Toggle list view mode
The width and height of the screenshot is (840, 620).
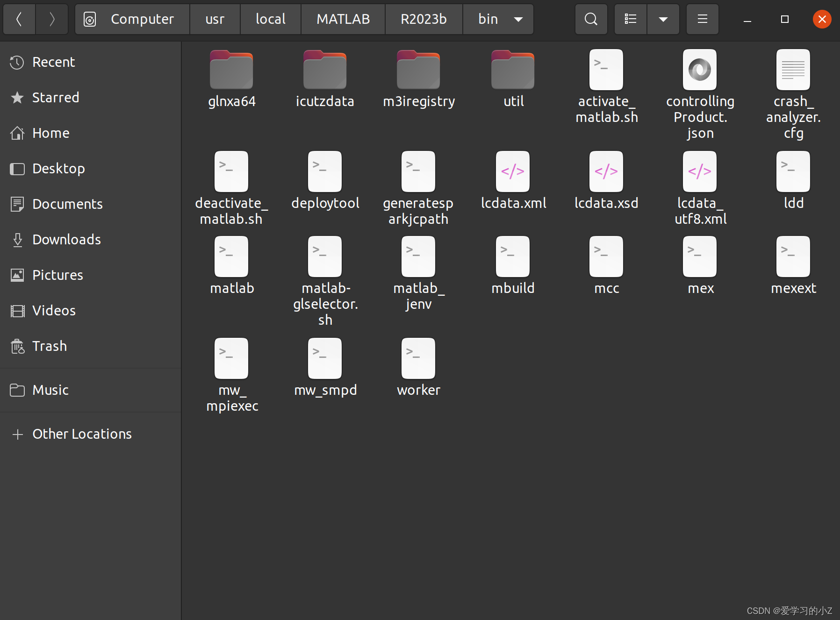coord(631,19)
